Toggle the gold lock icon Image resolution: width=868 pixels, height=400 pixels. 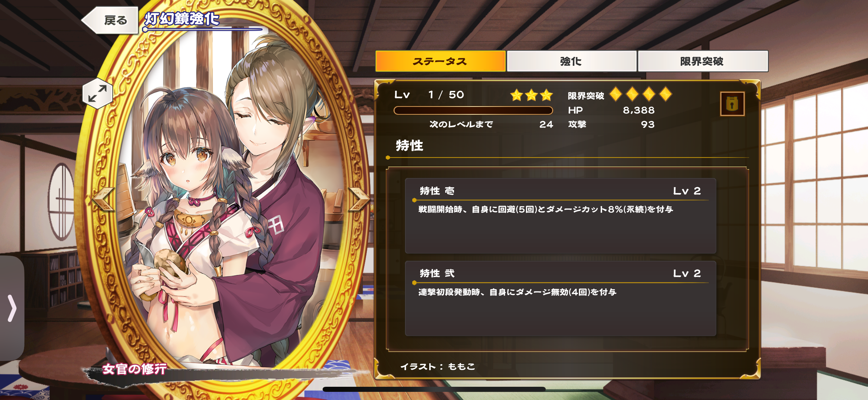pyautogui.click(x=732, y=104)
